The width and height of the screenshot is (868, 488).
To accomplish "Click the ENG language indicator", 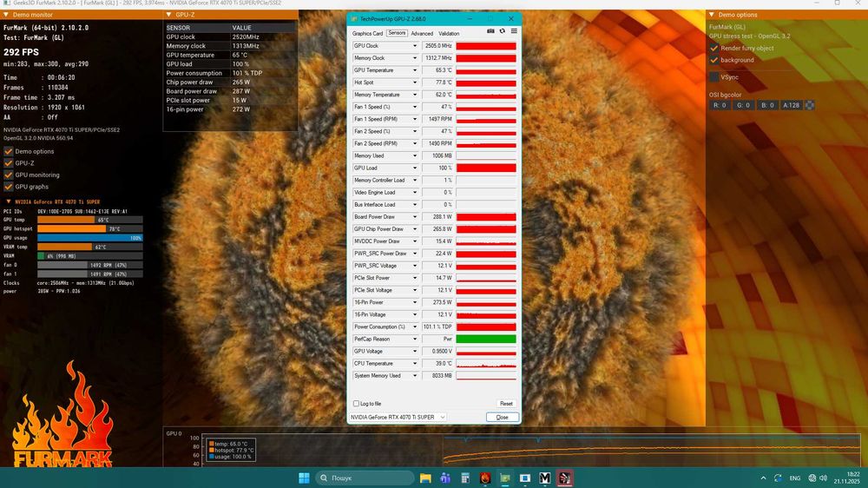I will [x=795, y=478].
